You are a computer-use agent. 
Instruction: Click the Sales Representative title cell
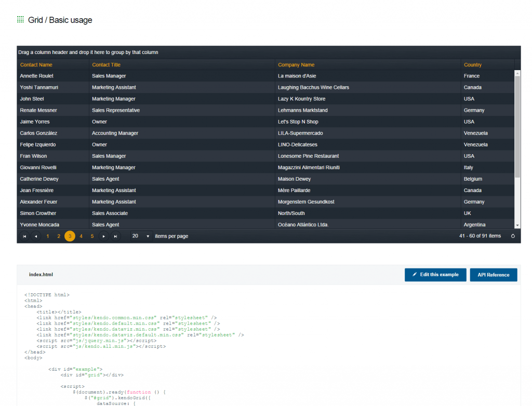(182, 110)
